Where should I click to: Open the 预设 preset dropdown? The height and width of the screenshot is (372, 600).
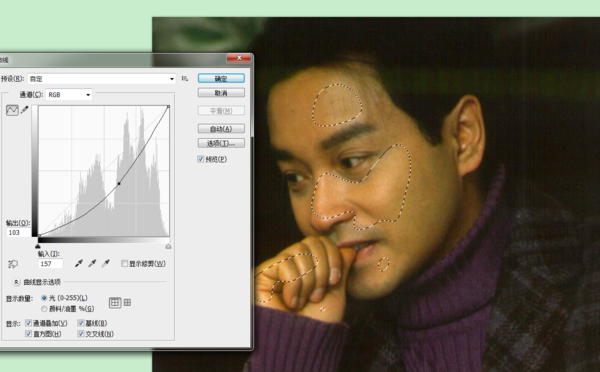coord(102,79)
